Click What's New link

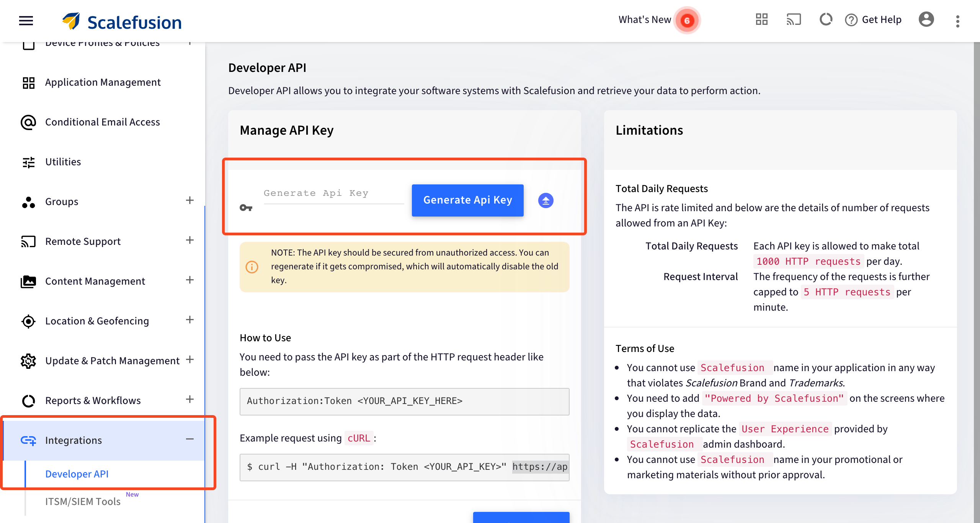pos(645,20)
